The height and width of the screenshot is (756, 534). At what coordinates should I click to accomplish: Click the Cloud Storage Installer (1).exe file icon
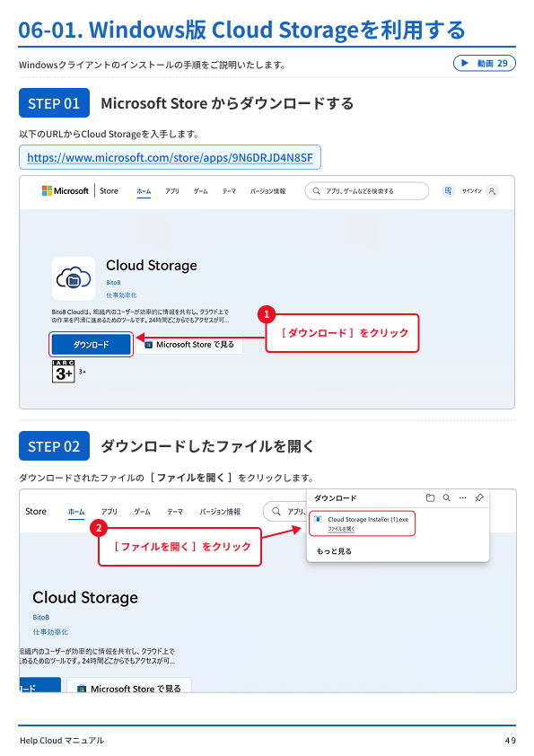pyautogui.click(x=318, y=520)
